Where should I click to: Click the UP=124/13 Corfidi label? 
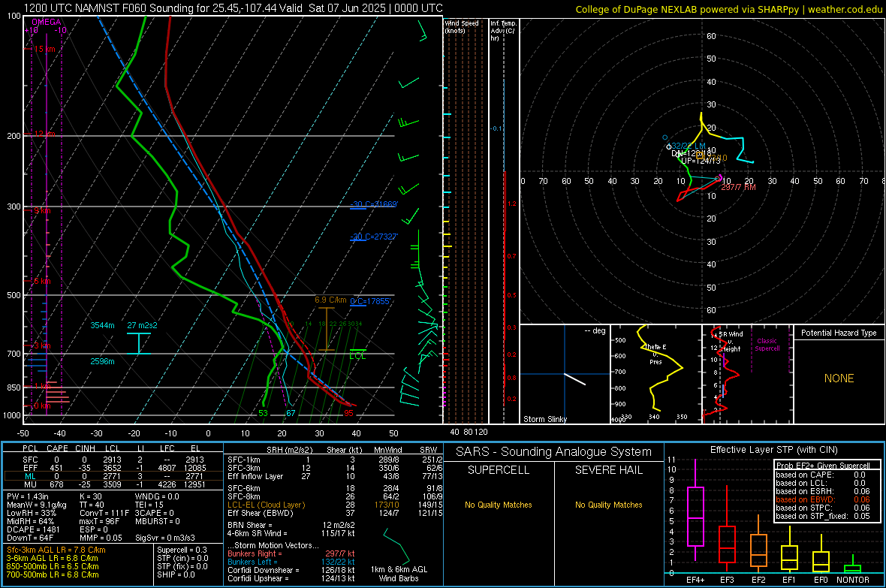pyautogui.click(x=701, y=161)
